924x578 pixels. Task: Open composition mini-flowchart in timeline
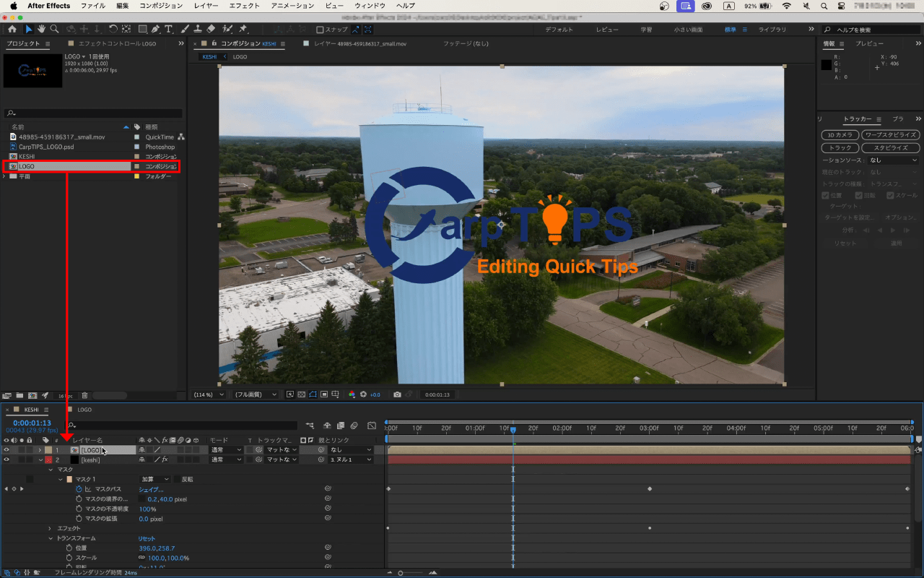310,426
